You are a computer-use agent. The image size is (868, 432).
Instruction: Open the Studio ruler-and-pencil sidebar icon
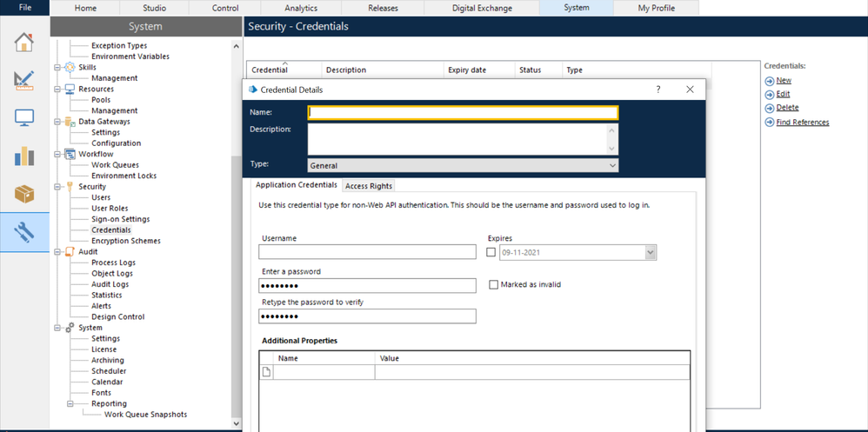[23, 80]
